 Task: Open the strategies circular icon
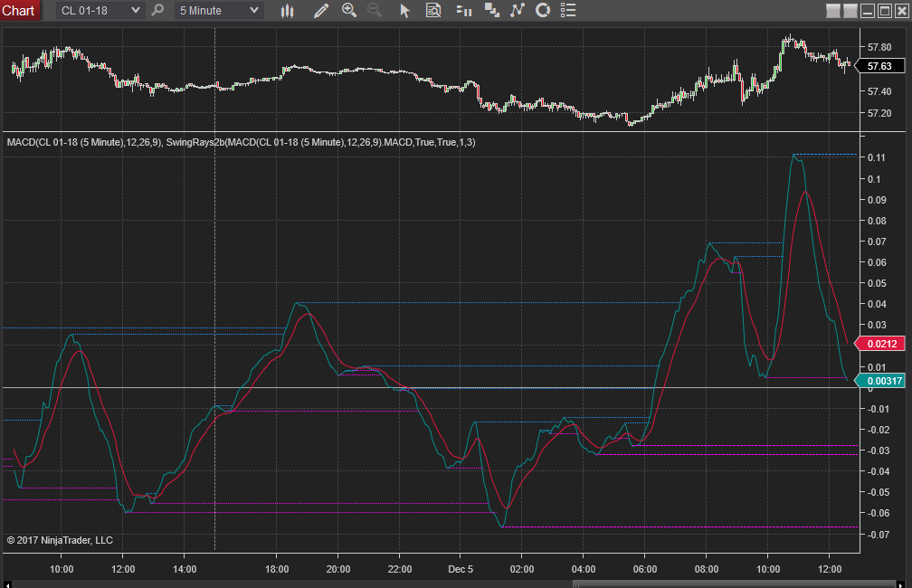pos(543,11)
